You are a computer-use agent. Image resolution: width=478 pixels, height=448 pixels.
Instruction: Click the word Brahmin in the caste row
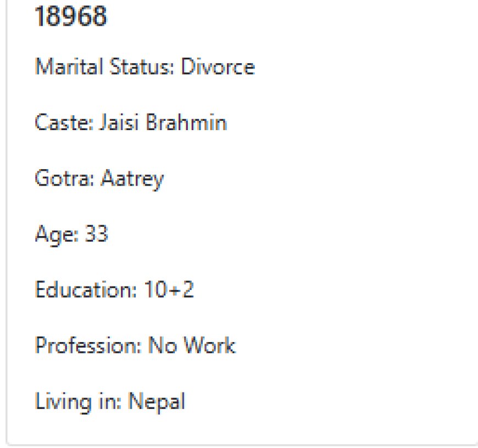pyautogui.click(x=186, y=122)
